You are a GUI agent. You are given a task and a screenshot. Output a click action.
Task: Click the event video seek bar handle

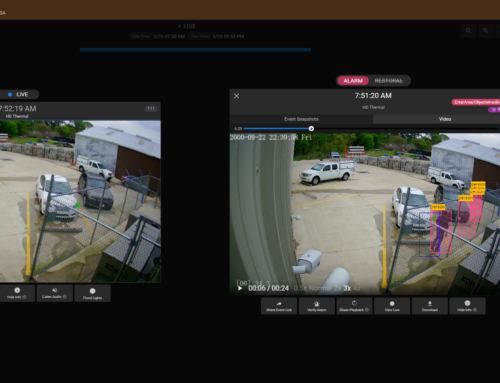[311, 129]
